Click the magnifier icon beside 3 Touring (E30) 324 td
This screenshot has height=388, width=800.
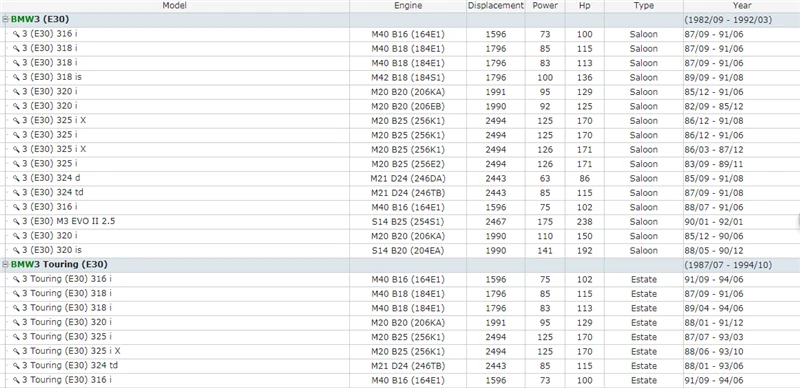point(16,366)
